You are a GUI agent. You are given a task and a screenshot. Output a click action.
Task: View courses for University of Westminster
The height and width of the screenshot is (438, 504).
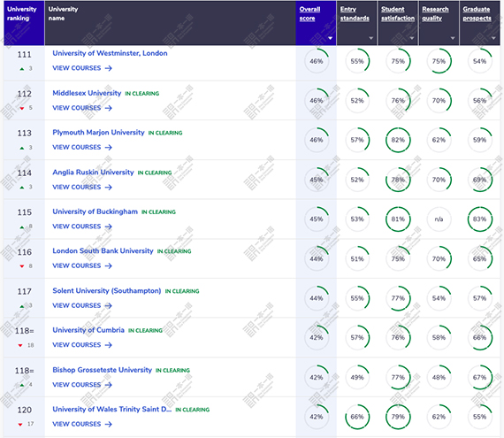point(82,68)
